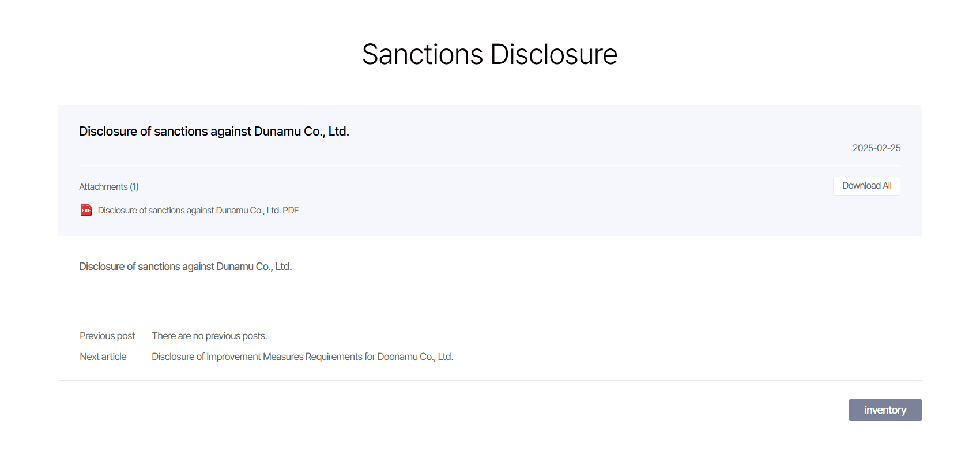Image resolution: width=980 pixels, height=450 pixels.
Task: Click the word 'Sanctions' in the page heading
Action: (x=423, y=55)
